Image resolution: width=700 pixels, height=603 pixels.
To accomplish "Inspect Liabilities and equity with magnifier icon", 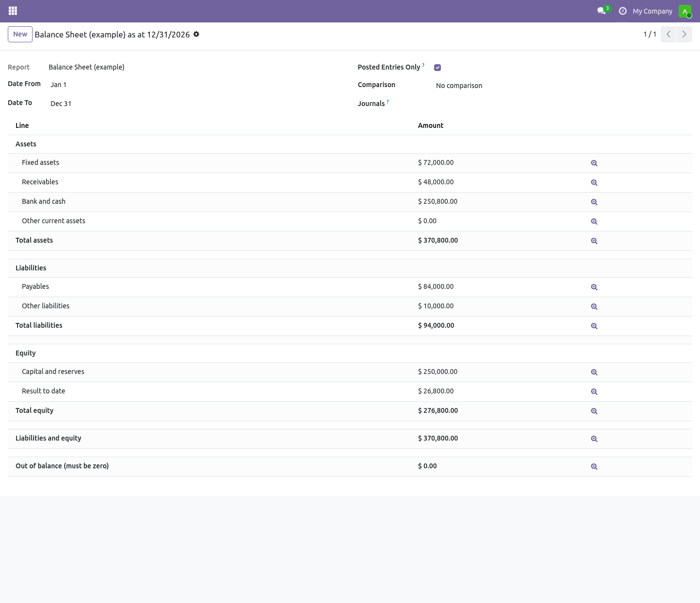I will point(594,439).
